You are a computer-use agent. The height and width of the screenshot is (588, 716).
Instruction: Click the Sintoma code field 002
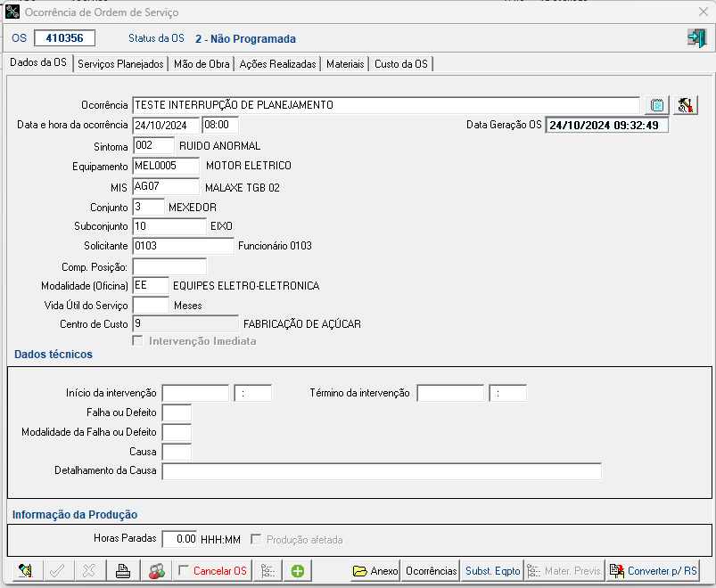153,145
